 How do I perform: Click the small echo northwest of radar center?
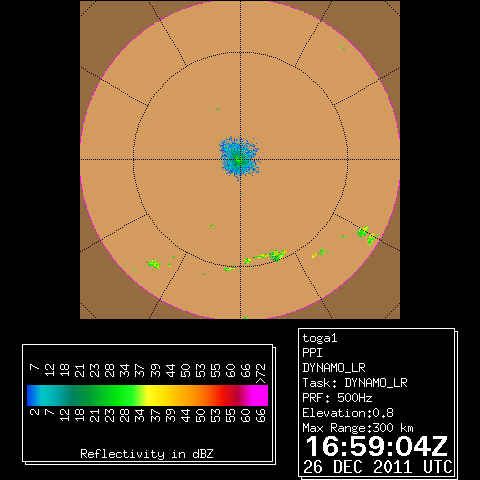coord(215,109)
